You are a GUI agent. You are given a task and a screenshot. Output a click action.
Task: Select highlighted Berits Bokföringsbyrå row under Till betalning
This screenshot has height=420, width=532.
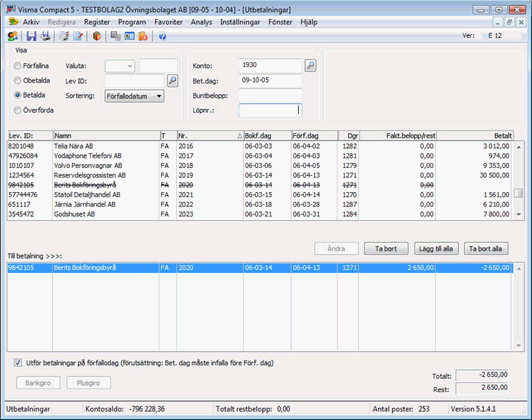pyautogui.click(x=260, y=268)
